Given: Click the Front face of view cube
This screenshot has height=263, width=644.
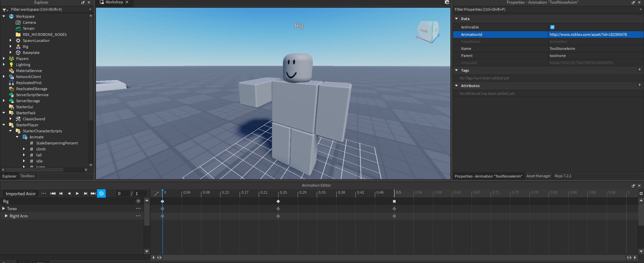Looking at the screenshot, I should point(424,31).
